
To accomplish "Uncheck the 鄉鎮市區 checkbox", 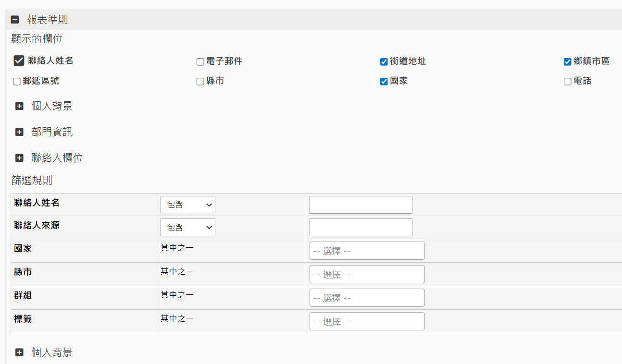I will pyautogui.click(x=567, y=61).
